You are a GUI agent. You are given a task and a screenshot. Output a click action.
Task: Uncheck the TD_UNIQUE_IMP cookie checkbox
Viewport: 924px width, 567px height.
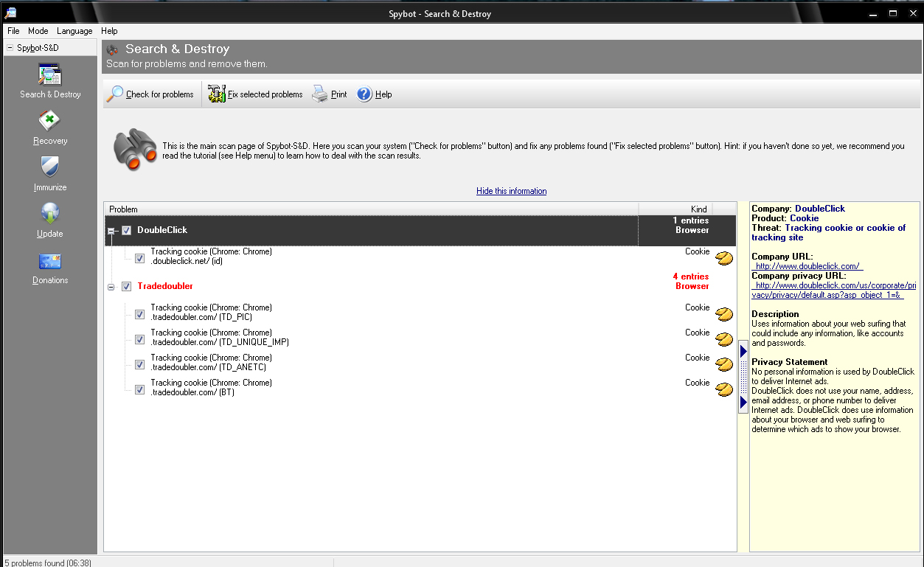[x=139, y=339]
